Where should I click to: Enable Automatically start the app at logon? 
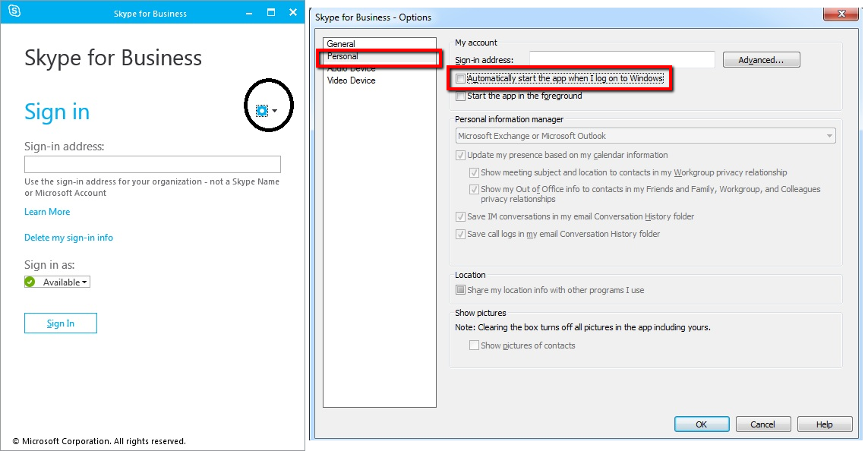tap(460, 78)
